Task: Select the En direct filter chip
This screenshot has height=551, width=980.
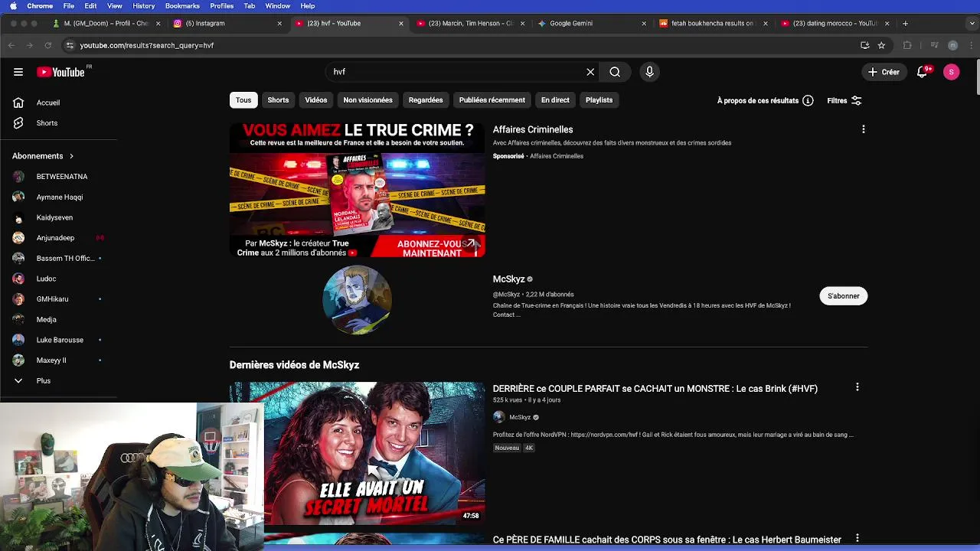Action: [555, 100]
